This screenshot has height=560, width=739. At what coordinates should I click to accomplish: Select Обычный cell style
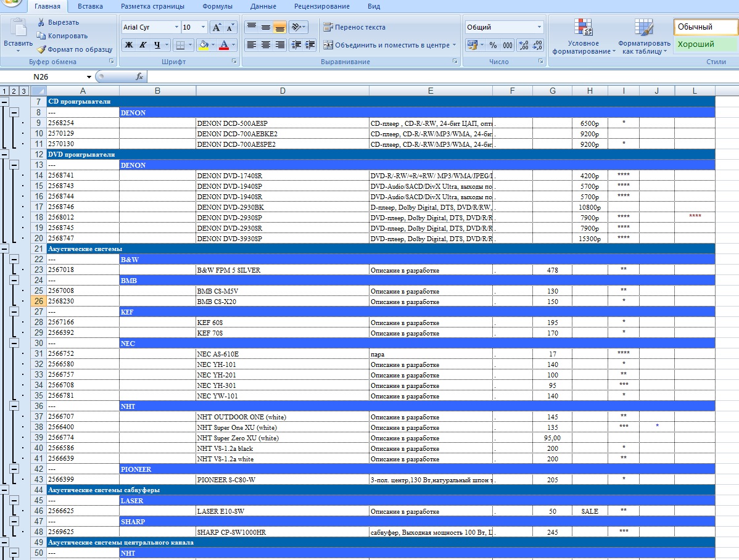pos(705,27)
